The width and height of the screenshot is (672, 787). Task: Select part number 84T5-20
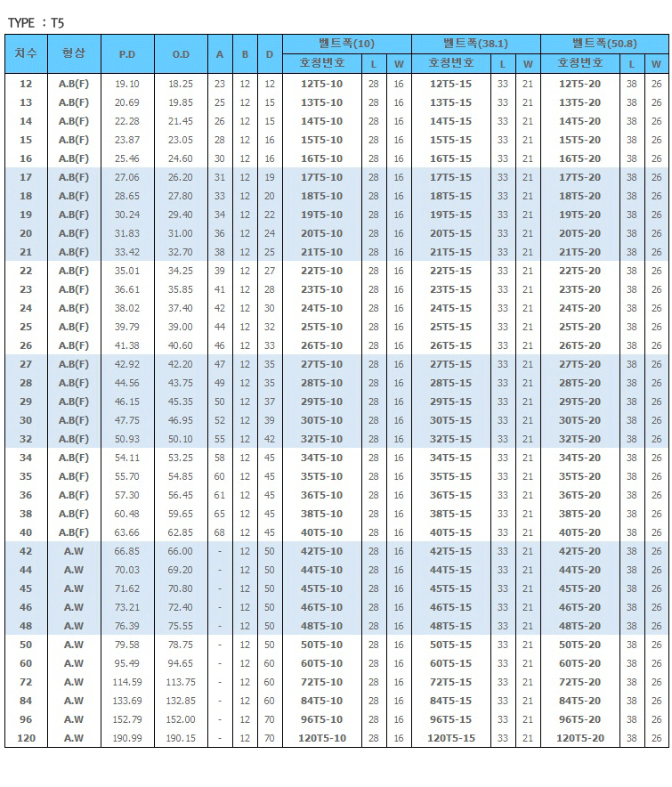click(579, 701)
